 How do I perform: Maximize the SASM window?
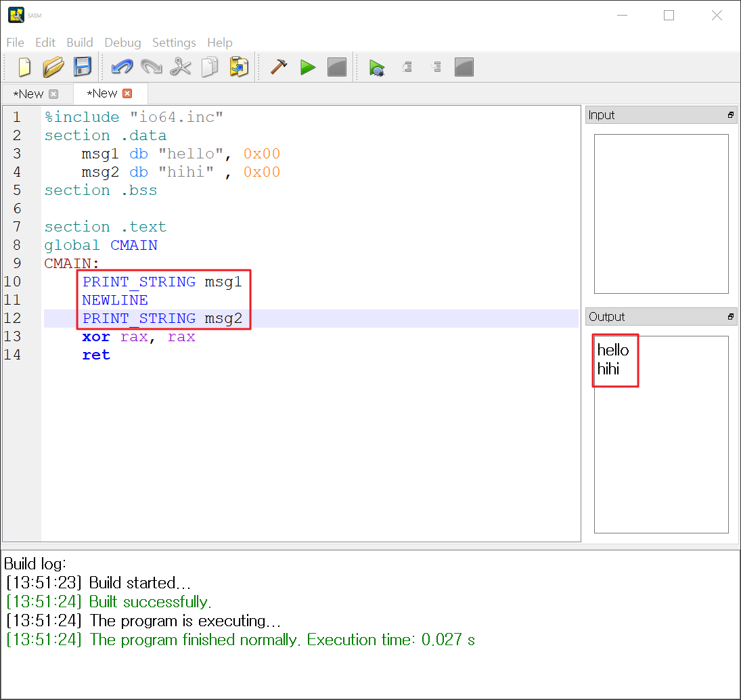[x=669, y=16]
